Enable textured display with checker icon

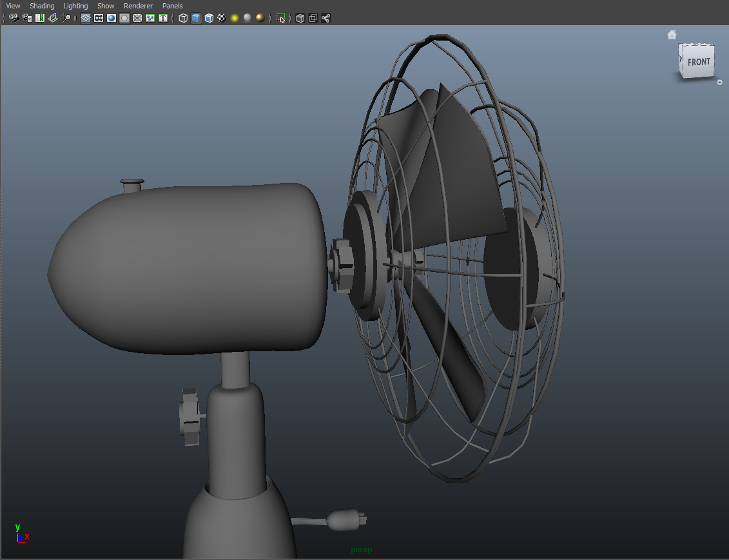click(221, 18)
